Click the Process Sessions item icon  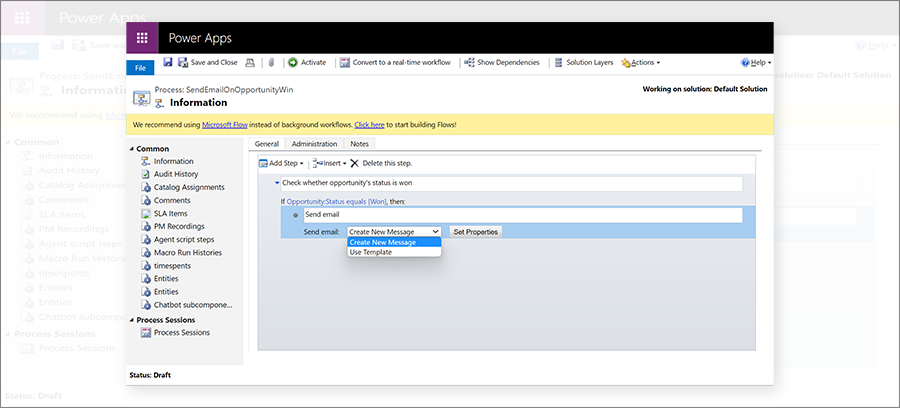coord(145,332)
